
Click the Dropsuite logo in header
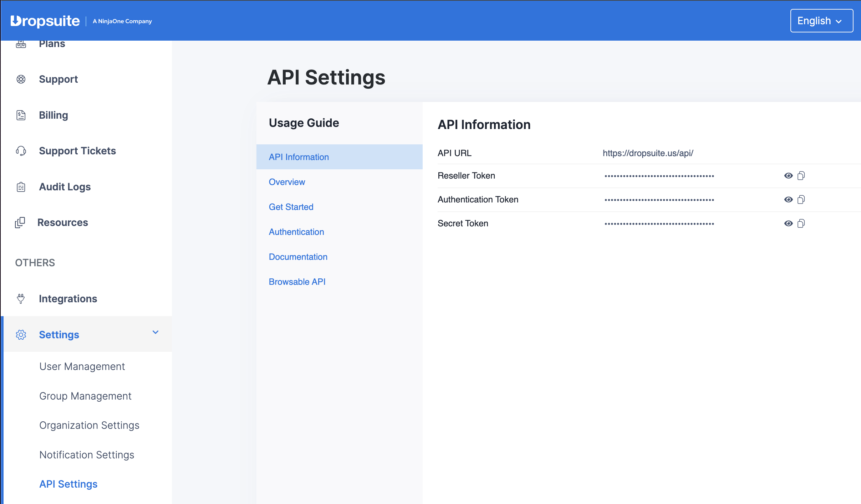(45, 21)
